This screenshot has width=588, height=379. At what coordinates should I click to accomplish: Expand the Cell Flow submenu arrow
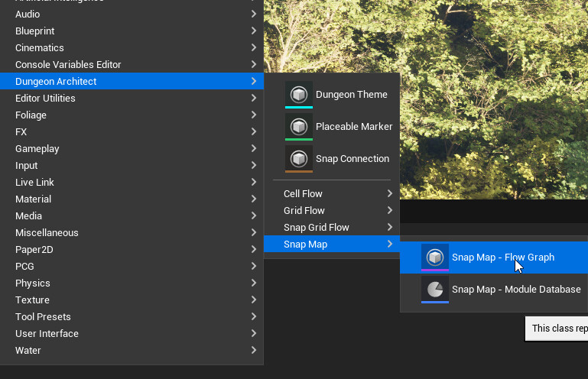tap(390, 193)
